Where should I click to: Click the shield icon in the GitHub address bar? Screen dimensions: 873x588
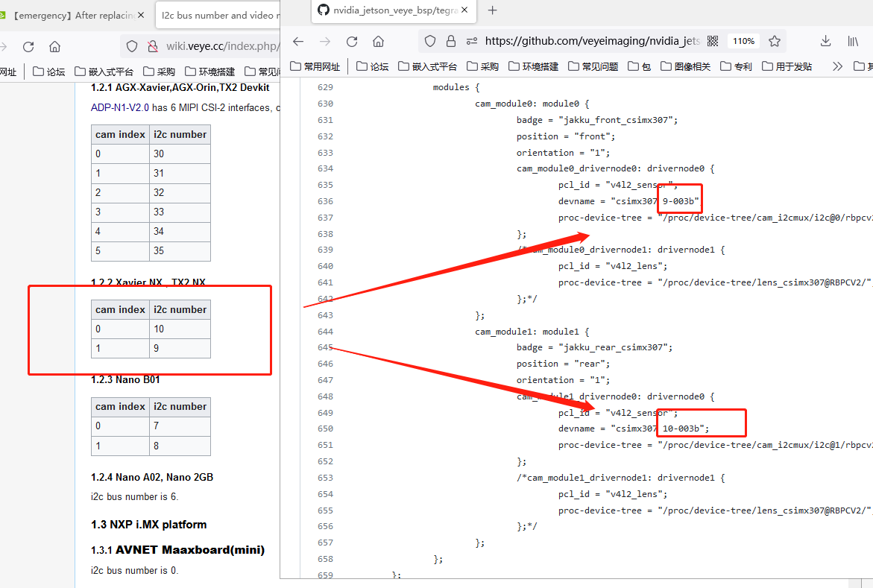(430, 41)
